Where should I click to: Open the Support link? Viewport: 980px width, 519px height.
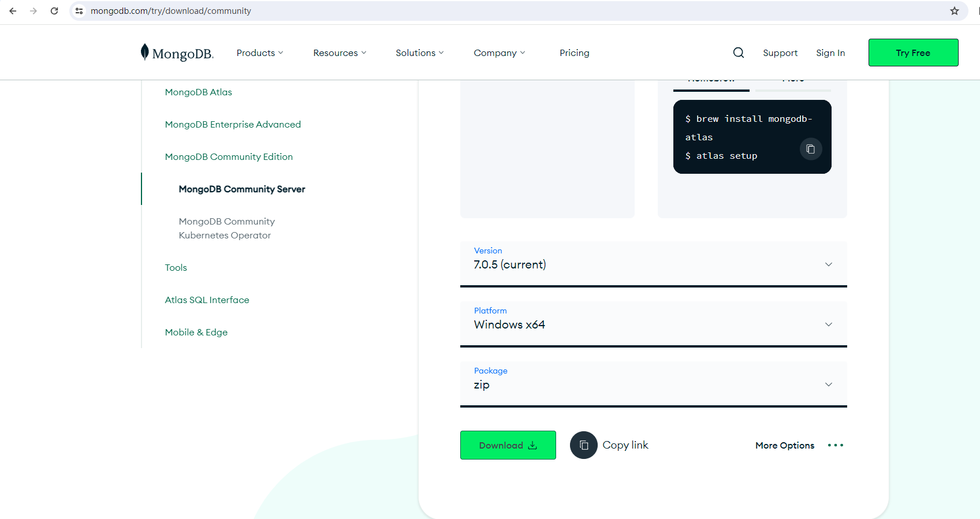780,53
